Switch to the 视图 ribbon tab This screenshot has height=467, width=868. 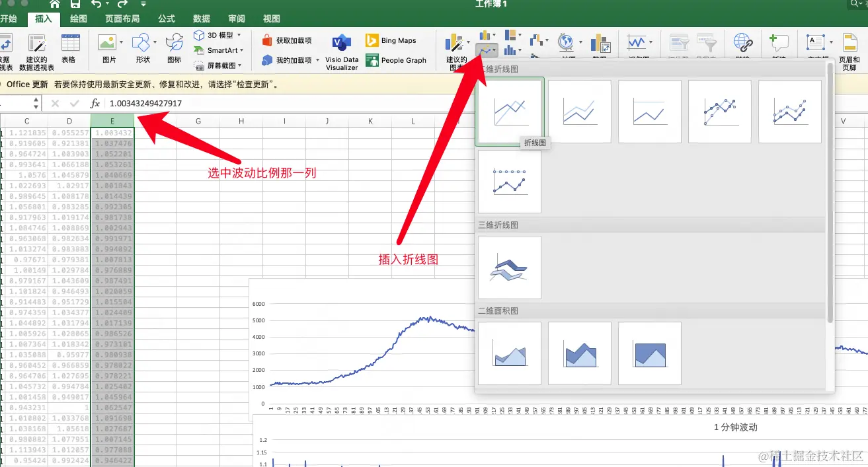coord(272,19)
